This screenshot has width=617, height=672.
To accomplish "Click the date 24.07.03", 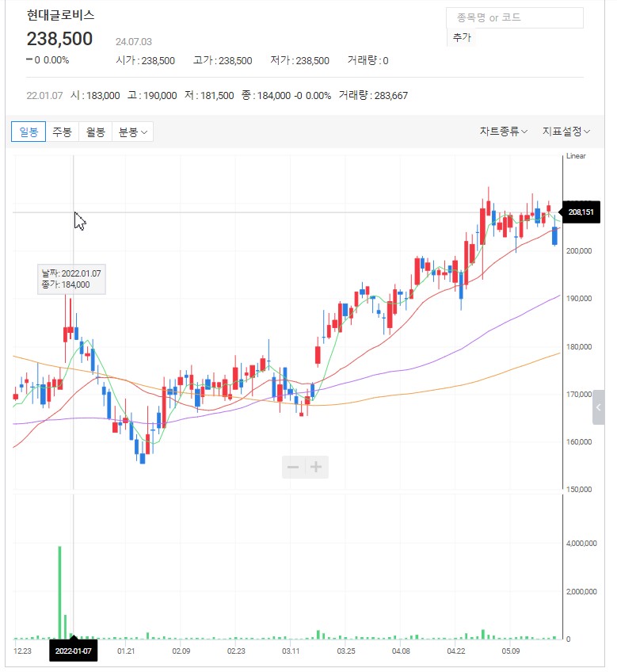I will coord(134,42).
